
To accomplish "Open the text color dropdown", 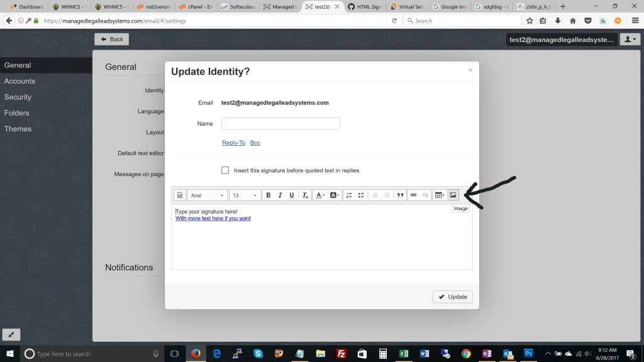I will [319, 195].
